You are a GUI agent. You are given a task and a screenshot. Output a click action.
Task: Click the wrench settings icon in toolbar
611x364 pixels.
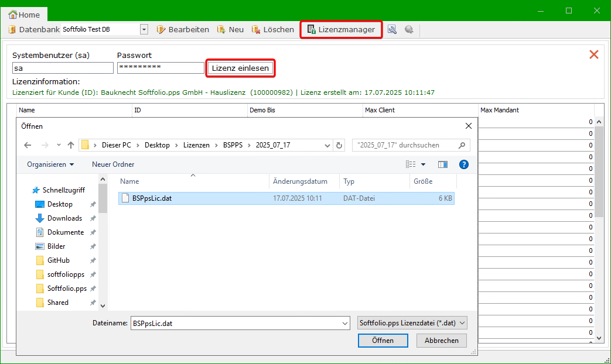tap(392, 29)
